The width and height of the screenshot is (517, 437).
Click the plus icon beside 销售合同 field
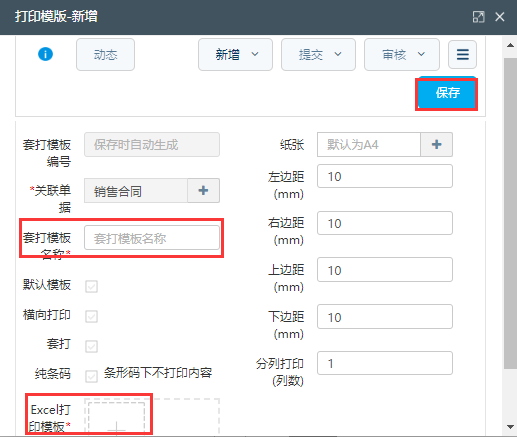(203, 190)
